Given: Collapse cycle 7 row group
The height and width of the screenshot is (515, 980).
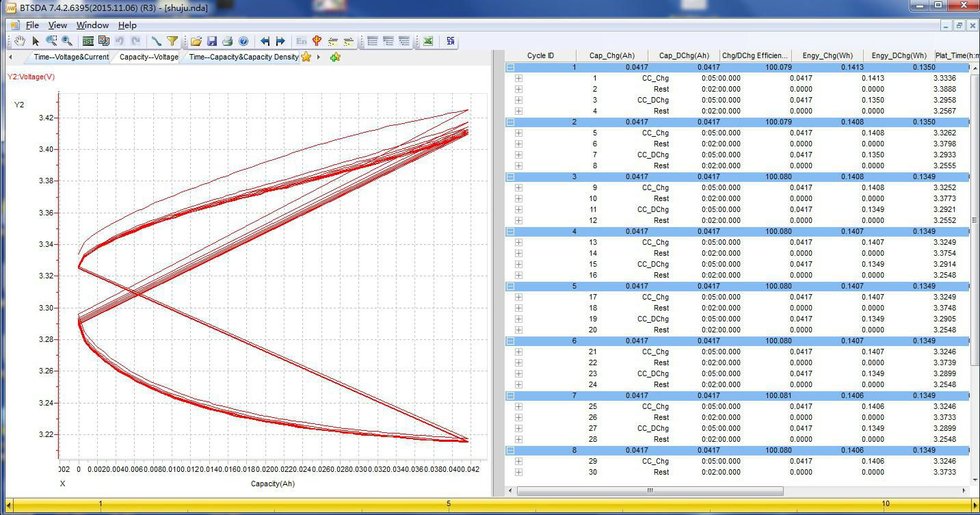Looking at the screenshot, I should (x=510, y=395).
